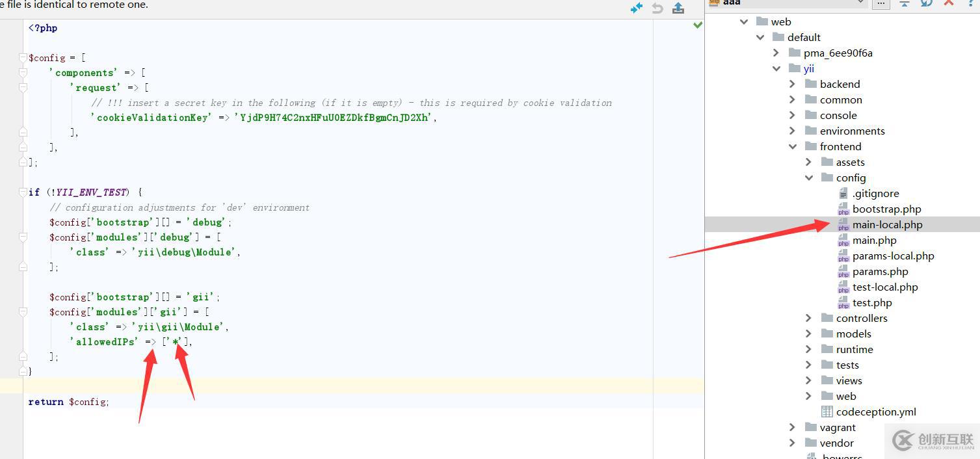Click the bootstrap.php file icon
The height and width of the screenshot is (459, 980).
tap(843, 209)
